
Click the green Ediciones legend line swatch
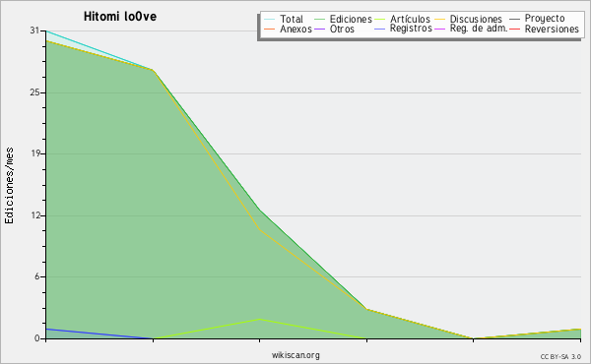click(319, 20)
